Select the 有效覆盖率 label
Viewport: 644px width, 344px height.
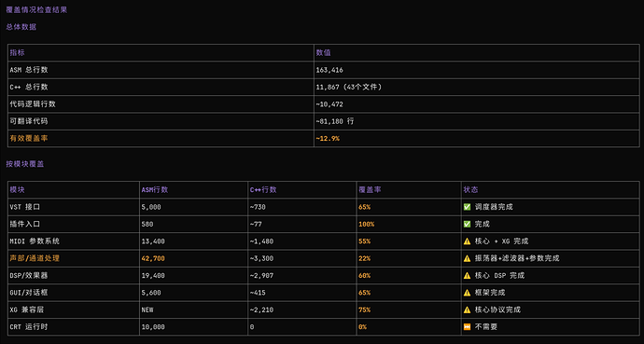[x=29, y=139]
